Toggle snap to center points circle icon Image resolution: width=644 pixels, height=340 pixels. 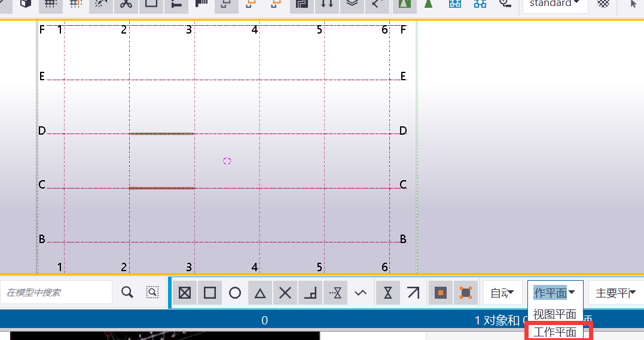click(235, 293)
